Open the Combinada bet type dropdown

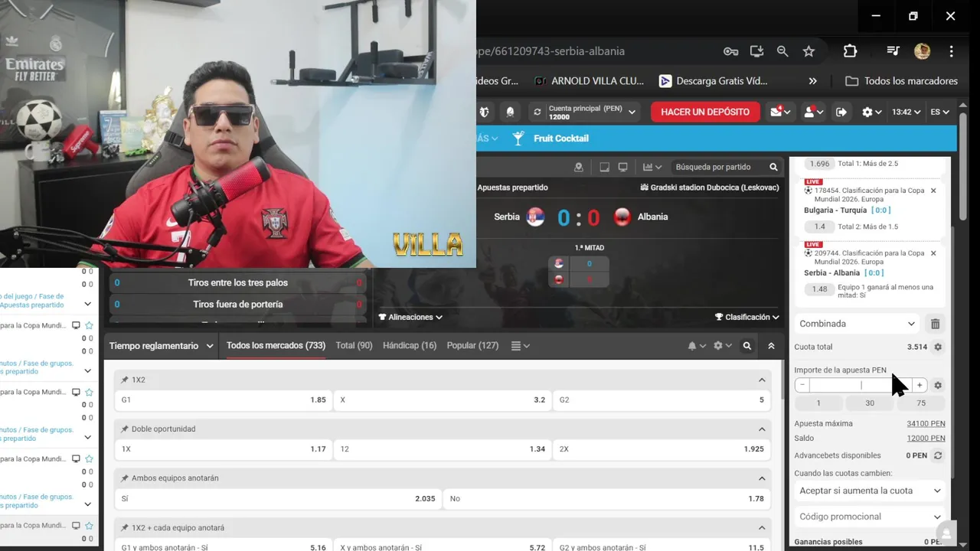pos(857,324)
